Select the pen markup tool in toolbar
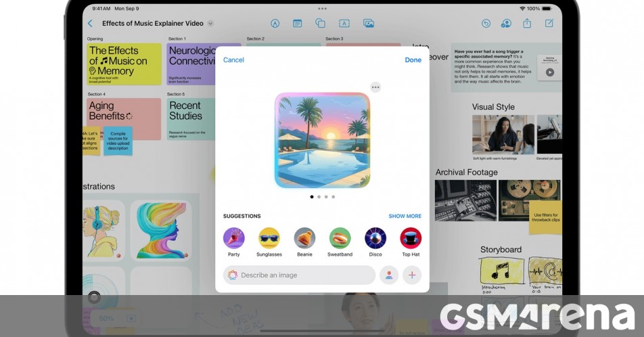The image size is (644, 337). tap(275, 24)
